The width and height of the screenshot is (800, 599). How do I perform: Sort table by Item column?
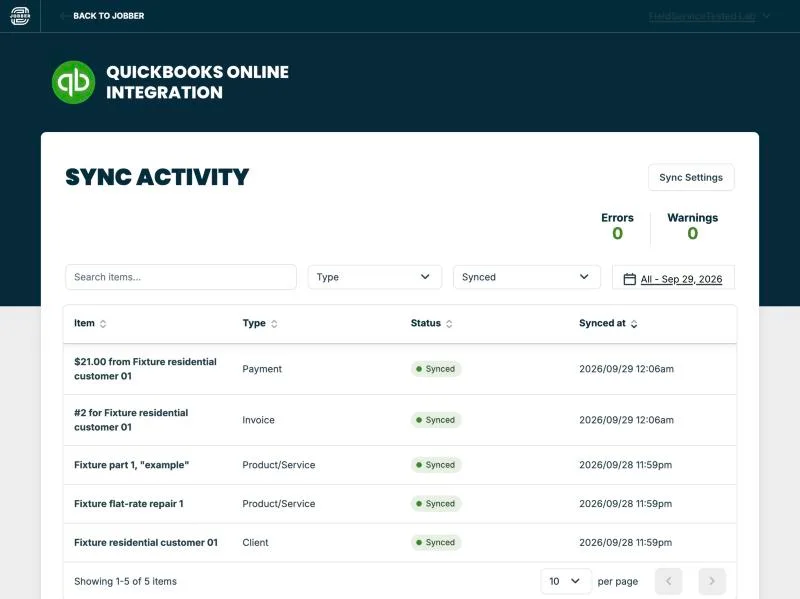point(90,323)
